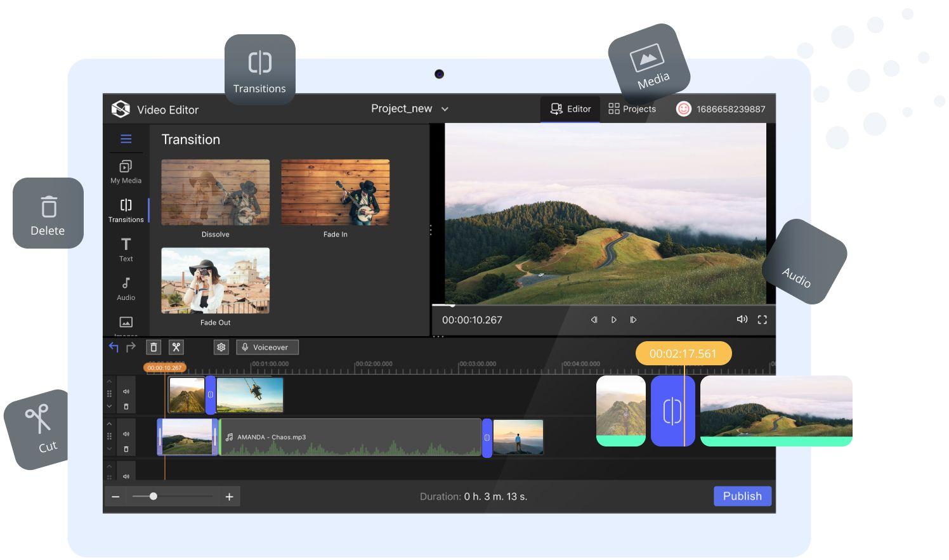Enter fullscreen preview mode

(762, 320)
